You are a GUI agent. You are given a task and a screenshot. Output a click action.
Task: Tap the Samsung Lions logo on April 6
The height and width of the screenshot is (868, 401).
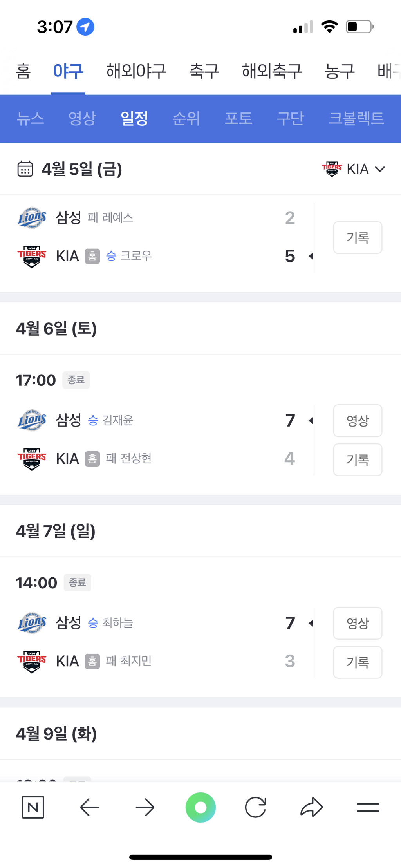pyautogui.click(x=32, y=420)
